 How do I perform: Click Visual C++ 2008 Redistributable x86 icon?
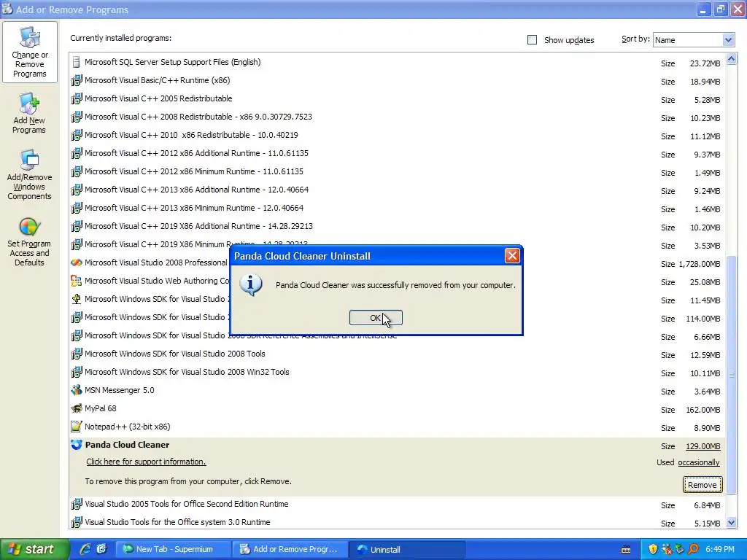[x=76, y=117]
